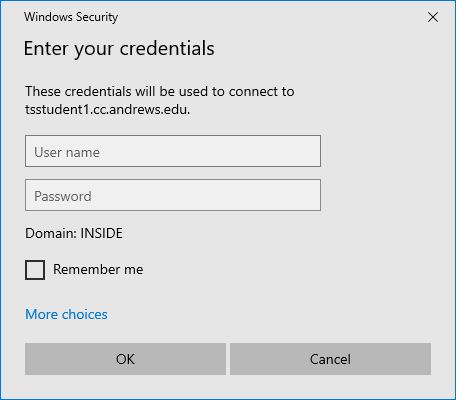This screenshot has width=456, height=400.
Task: Select the 'Domain: INSIDE' label
Action: (x=74, y=233)
